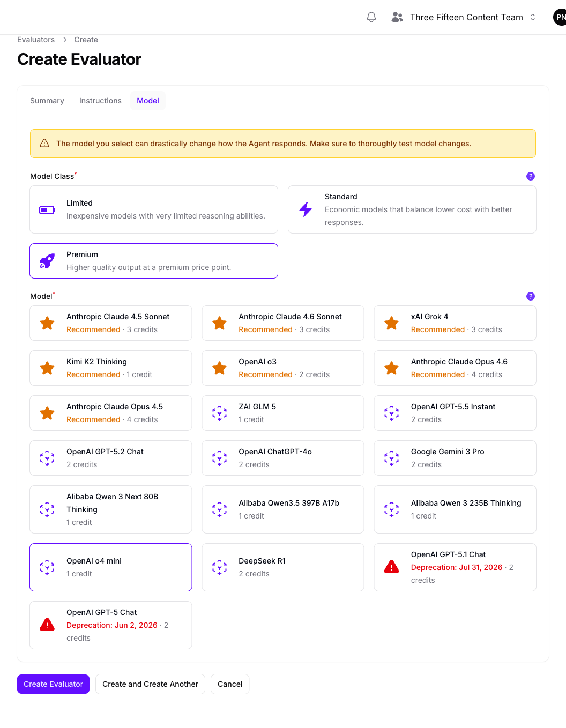Viewport: 566px width, 728px height.
Task: Cancel creating the evaluator
Action: tap(230, 684)
